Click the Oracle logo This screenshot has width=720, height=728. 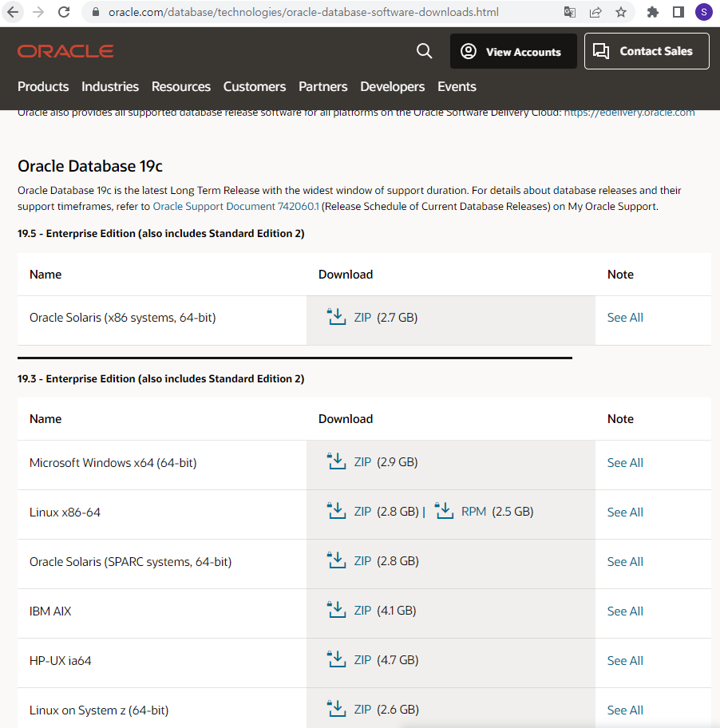[65, 51]
